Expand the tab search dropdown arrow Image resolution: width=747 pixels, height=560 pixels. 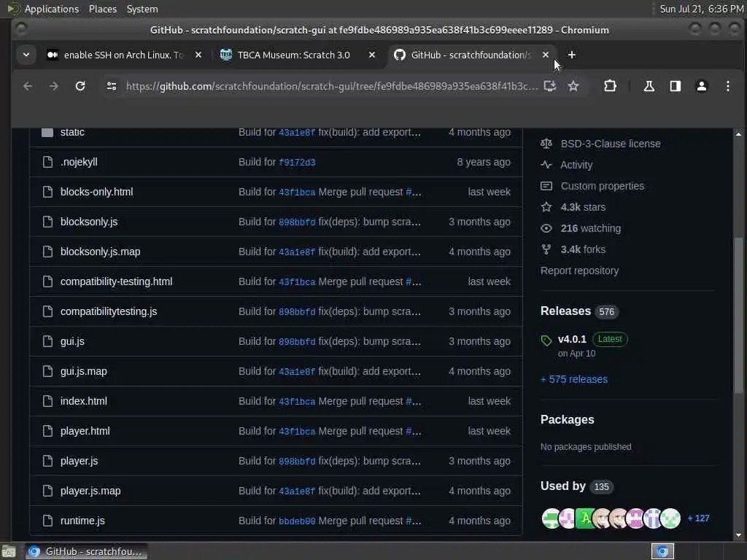tap(26, 55)
